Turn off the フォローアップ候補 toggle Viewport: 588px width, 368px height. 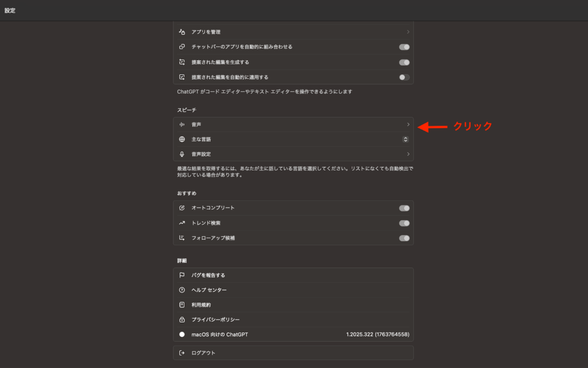click(x=404, y=238)
